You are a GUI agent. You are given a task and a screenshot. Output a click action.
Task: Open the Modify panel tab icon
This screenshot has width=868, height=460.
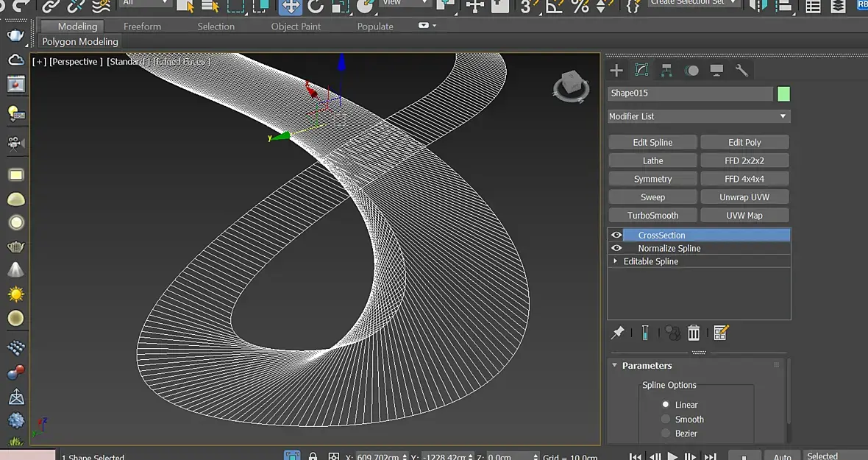tap(641, 71)
